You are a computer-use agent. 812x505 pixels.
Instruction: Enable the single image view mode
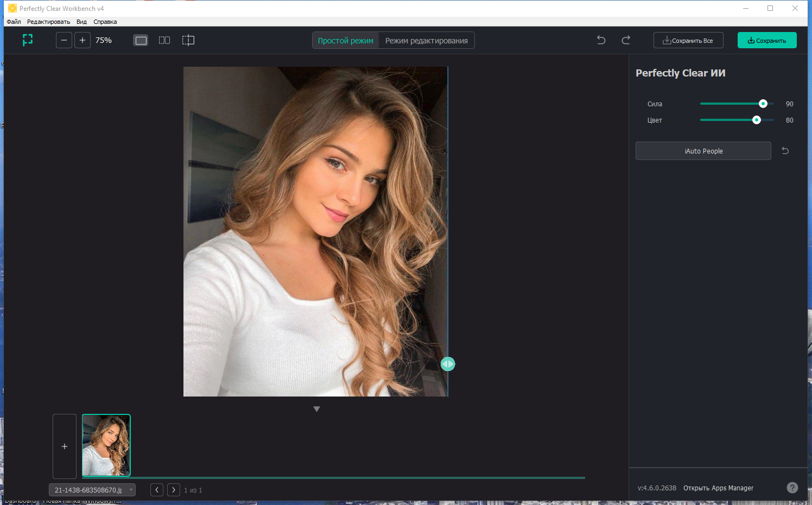(x=140, y=40)
